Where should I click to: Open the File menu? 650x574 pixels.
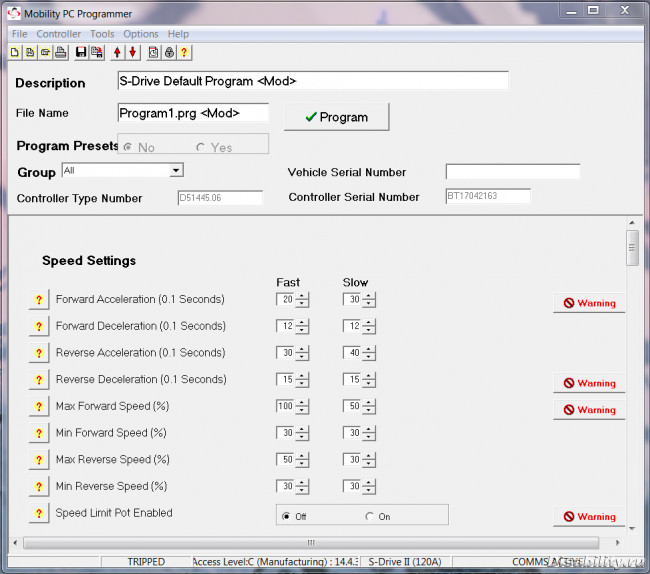[19, 34]
